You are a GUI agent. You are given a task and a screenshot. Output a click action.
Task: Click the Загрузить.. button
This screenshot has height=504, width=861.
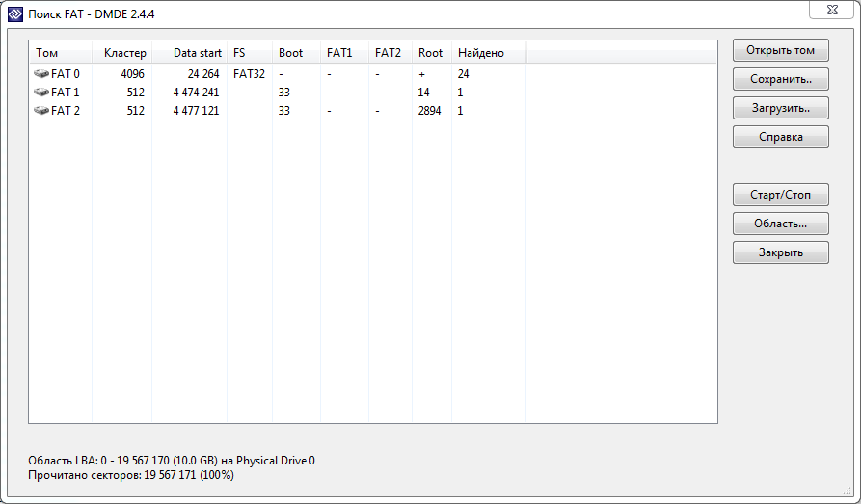(780, 108)
